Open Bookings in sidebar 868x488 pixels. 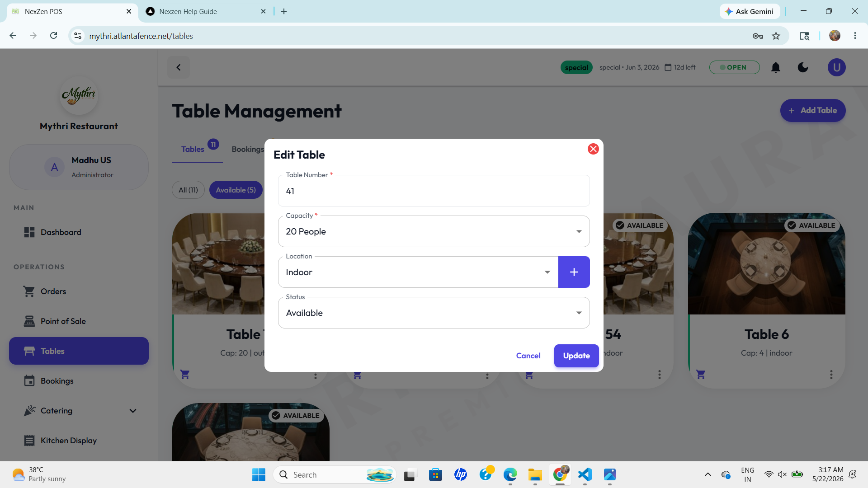(x=79, y=381)
